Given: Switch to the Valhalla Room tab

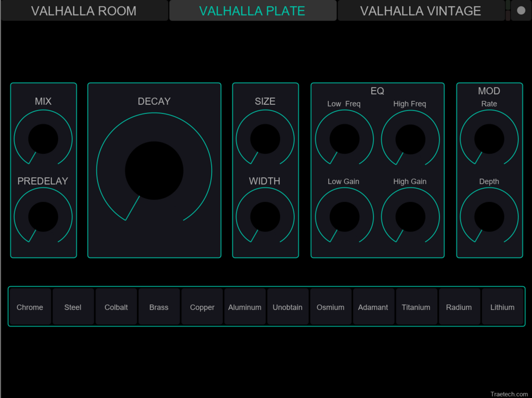Looking at the screenshot, I should pyautogui.click(x=84, y=11).
